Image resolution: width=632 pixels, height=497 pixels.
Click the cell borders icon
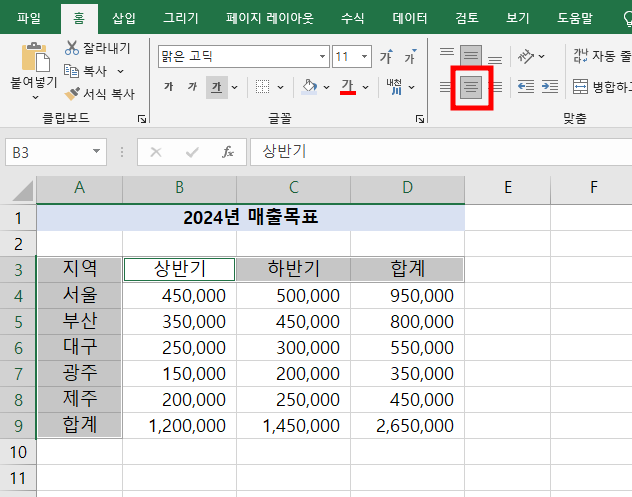click(262, 87)
